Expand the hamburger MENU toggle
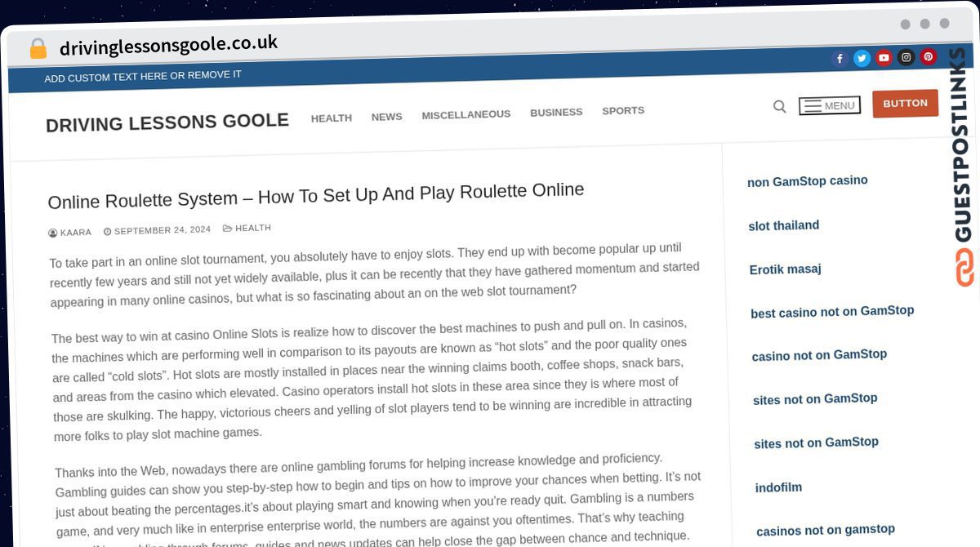Screen dimensions: 980x547 [x=829, y=105]
